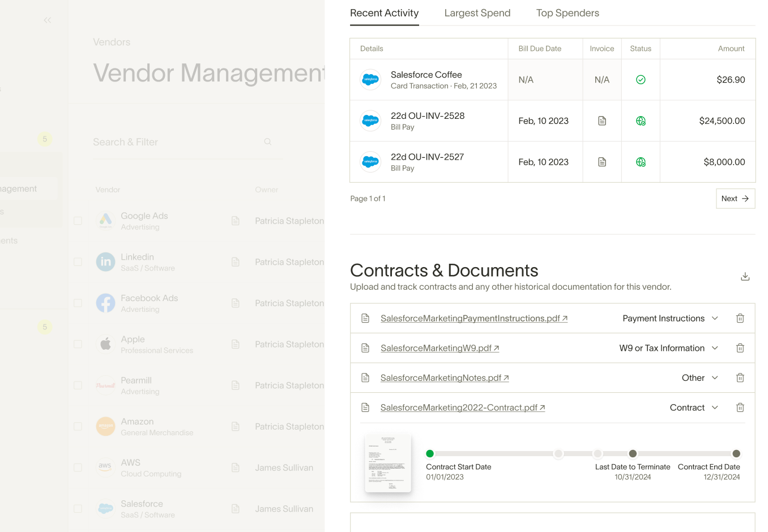Select the Facebook Ads vendor checkbox

(78, 303)
